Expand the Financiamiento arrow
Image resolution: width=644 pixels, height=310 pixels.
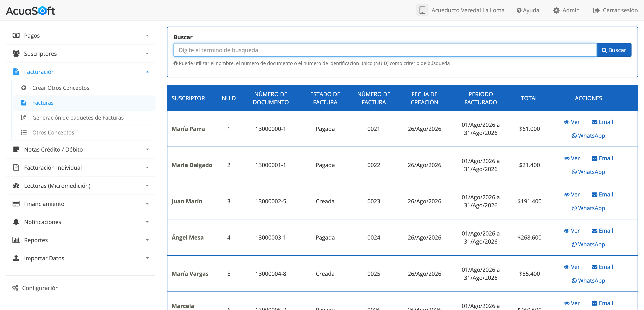coord(147,204)
